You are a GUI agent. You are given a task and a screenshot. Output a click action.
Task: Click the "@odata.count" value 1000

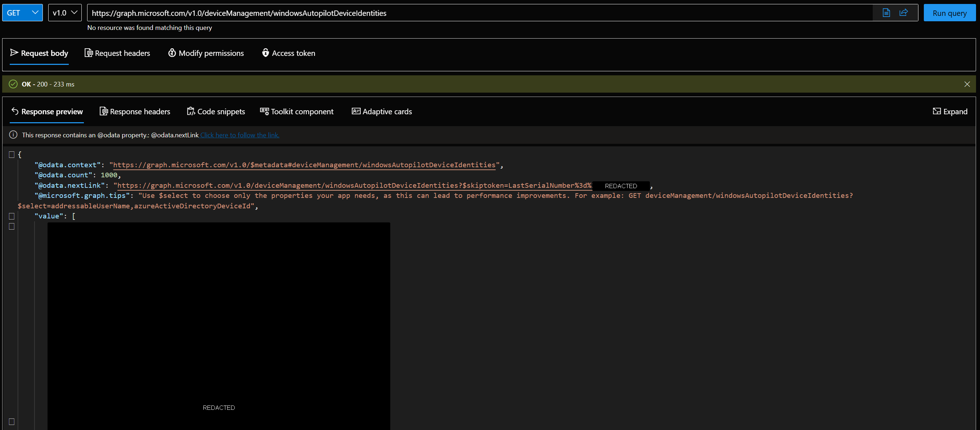point(109,175)
